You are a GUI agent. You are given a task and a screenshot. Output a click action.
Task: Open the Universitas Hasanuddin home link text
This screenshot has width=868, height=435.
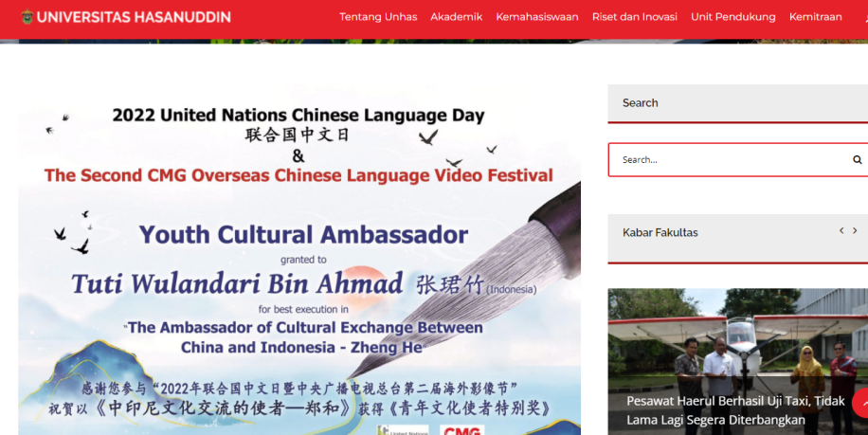[134, 17]
